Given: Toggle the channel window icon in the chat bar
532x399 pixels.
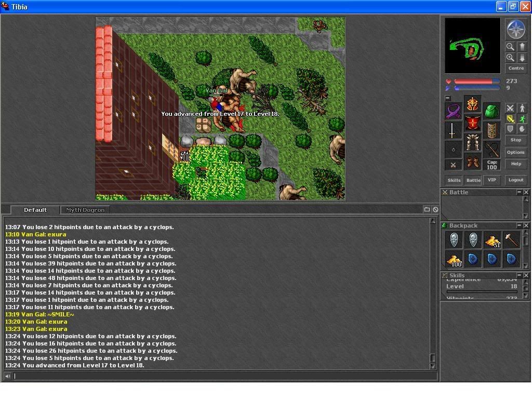Looking at the screenshot, I should [x=427, y=210].
